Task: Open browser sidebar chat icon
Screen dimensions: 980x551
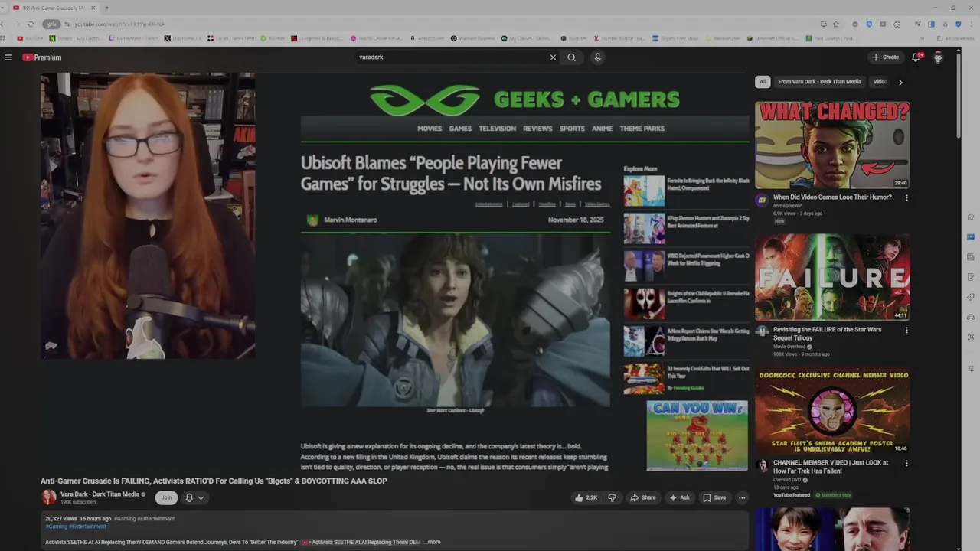Action: pos(971,236)
